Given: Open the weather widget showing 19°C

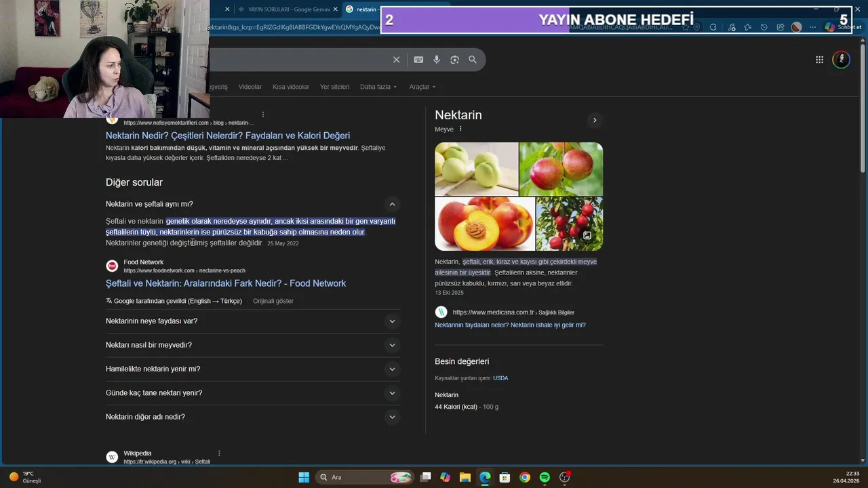Looking at the screenshot, I should [x=26, y=477].
